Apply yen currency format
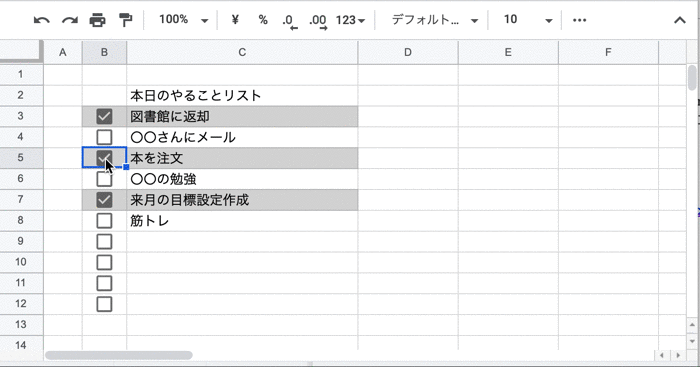This screenshot has height=367, width=700. pos(235,20)
